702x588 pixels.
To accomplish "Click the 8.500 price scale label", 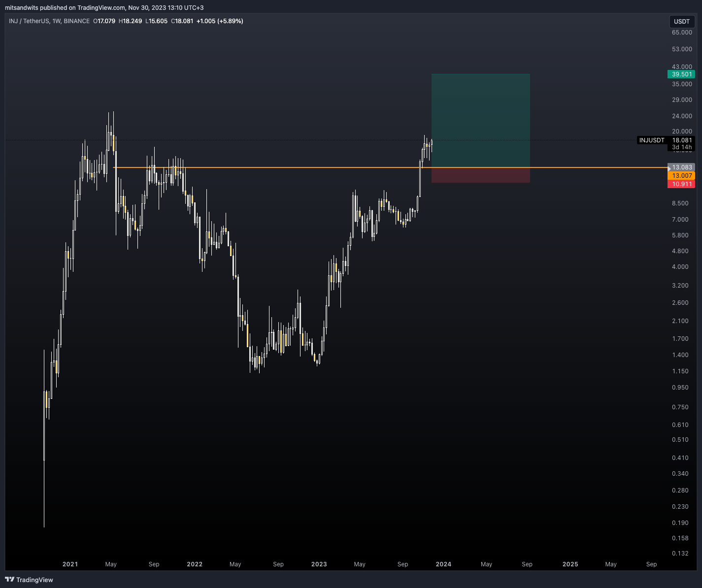I will tap(680, 203).
